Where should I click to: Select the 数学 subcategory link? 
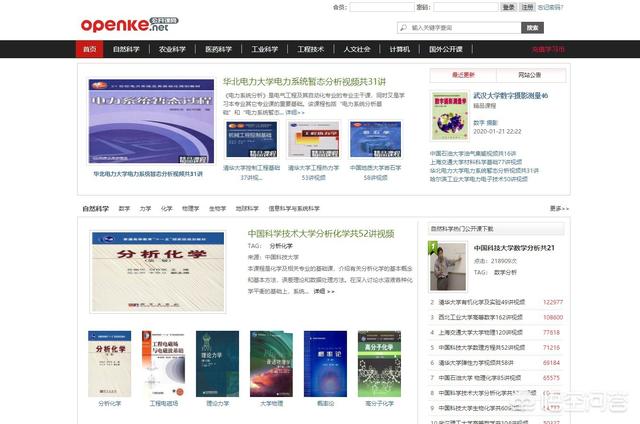(124, 209)
